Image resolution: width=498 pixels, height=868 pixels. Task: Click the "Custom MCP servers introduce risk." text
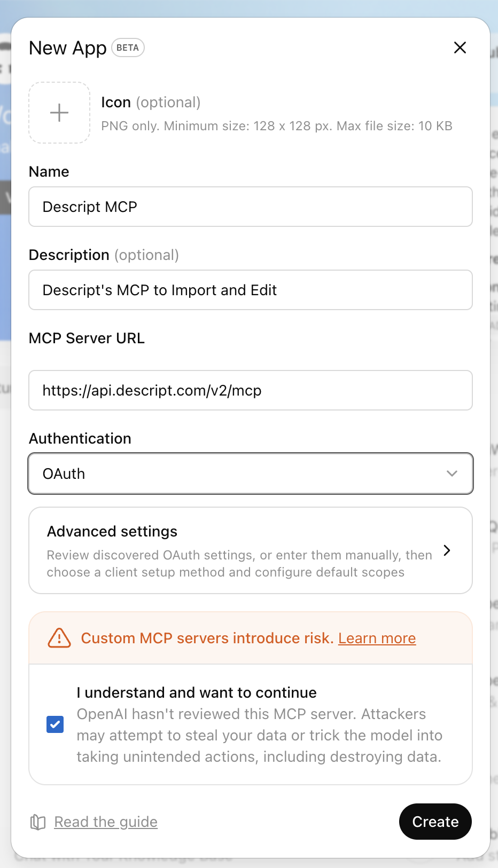(207, 638)
